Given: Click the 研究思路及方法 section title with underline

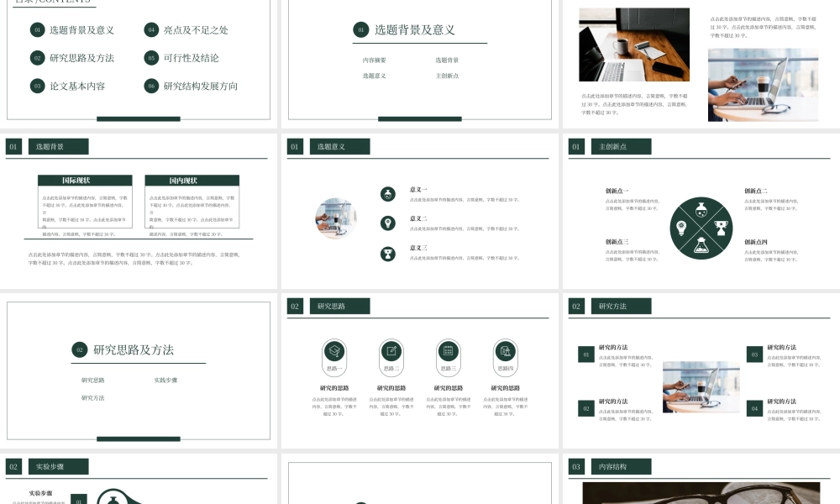Looking at the screenshot, I should (x=134, y=349).
